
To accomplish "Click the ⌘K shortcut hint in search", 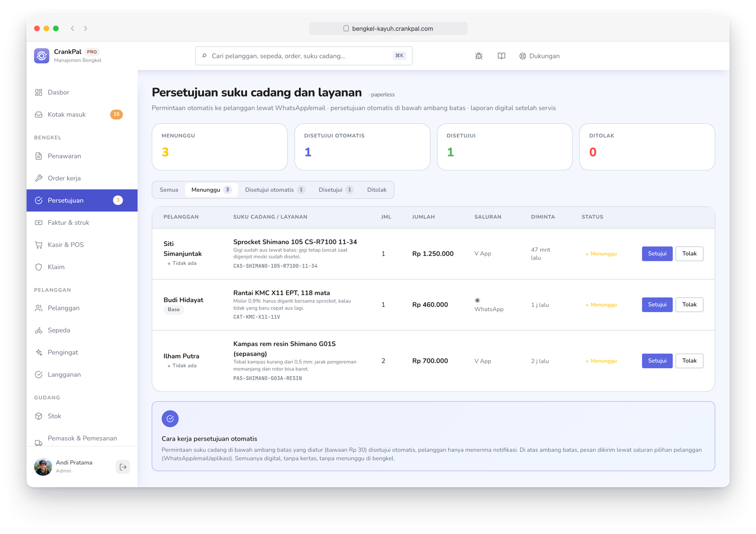I will (399, 56).
